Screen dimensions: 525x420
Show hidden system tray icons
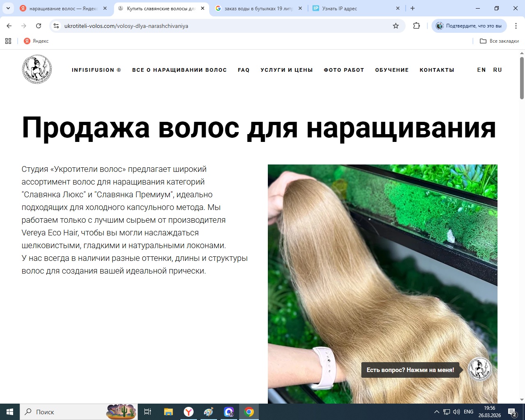point(436,412)
